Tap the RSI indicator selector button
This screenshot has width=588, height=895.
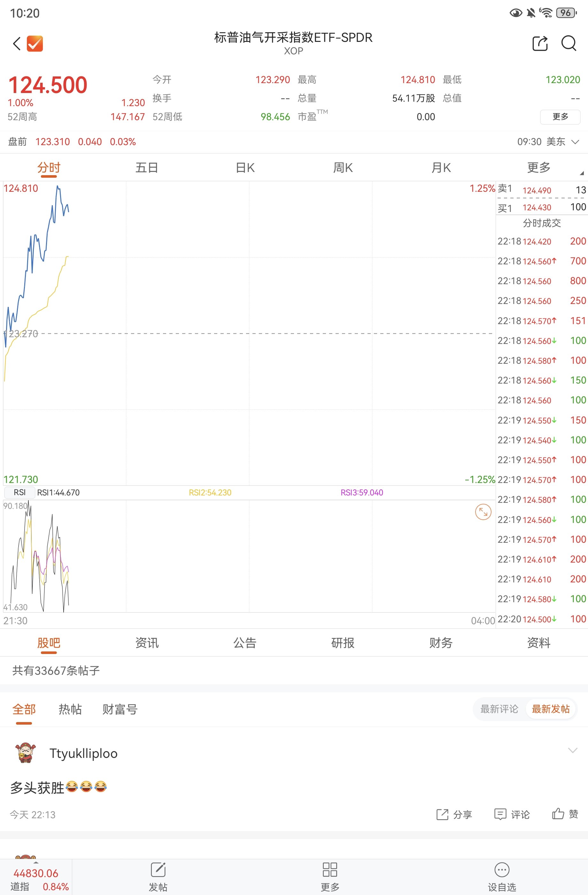pos(19,492)
